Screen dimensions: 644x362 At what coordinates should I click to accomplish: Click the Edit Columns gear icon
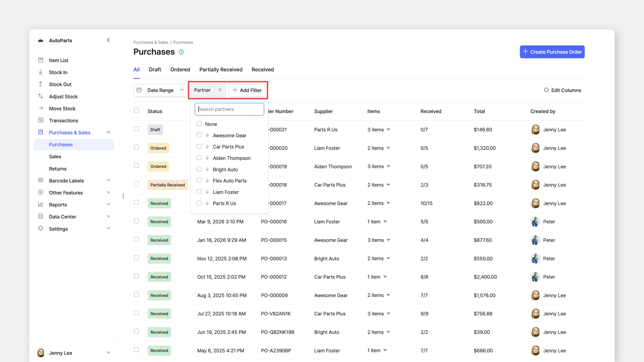tap(546, 90)
